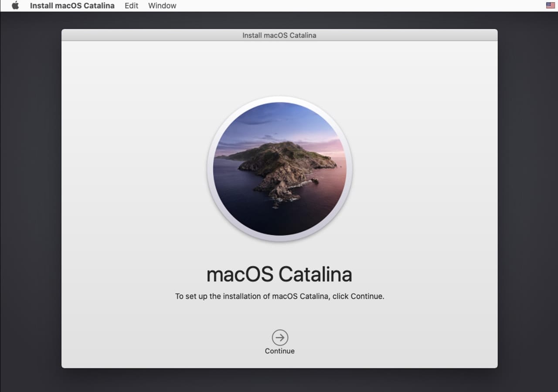Image resolution: width=558 pixels, height=392 pixels.
Task: Click the word macOS in the large heading
Action: click(240, 275)
